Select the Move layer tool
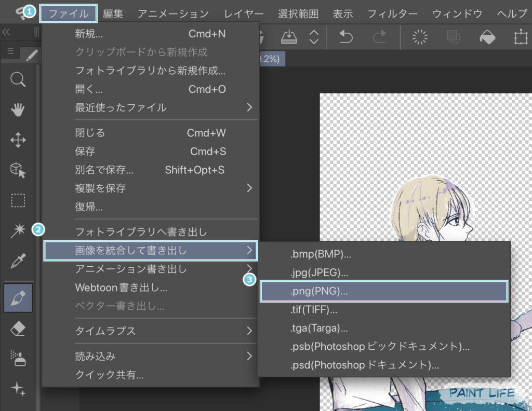This screenshot has height=411, width=532. pos(18,140)
